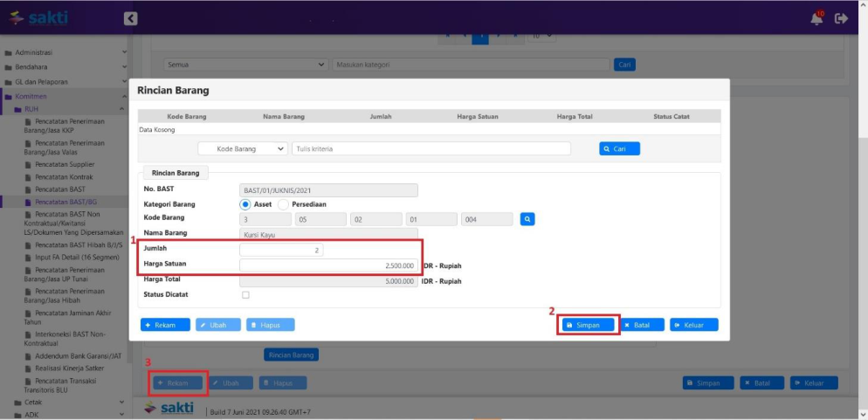Click the notification bell icon

[816, 17]
